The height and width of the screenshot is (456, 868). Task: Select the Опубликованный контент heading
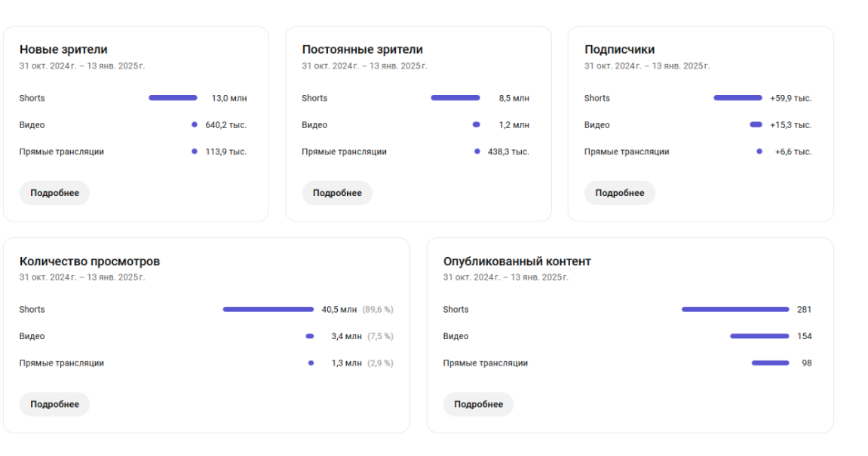click(517, 262)
